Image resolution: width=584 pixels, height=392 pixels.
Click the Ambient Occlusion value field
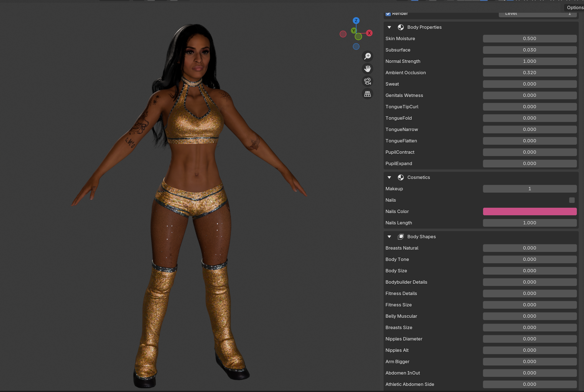pos(530,73)
